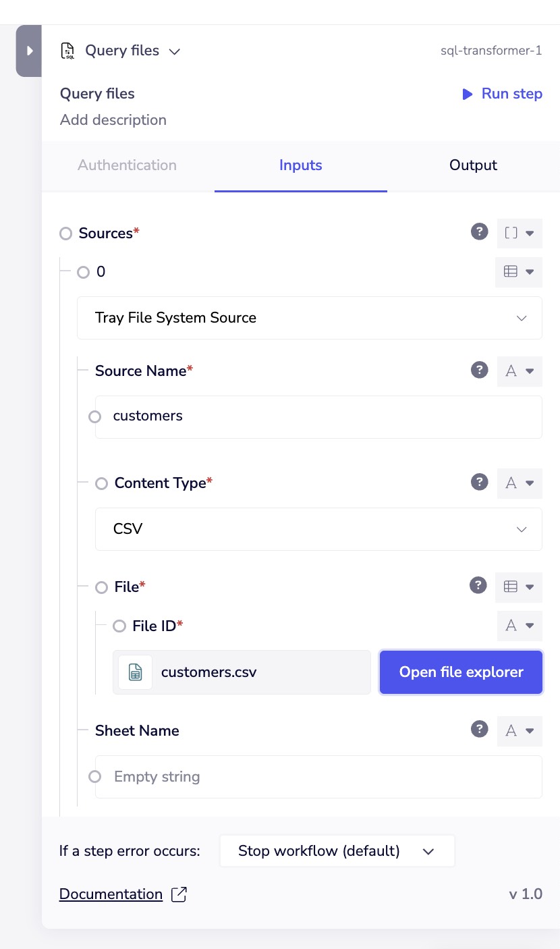Click the Open file explorer button

(x=461, y=672)
